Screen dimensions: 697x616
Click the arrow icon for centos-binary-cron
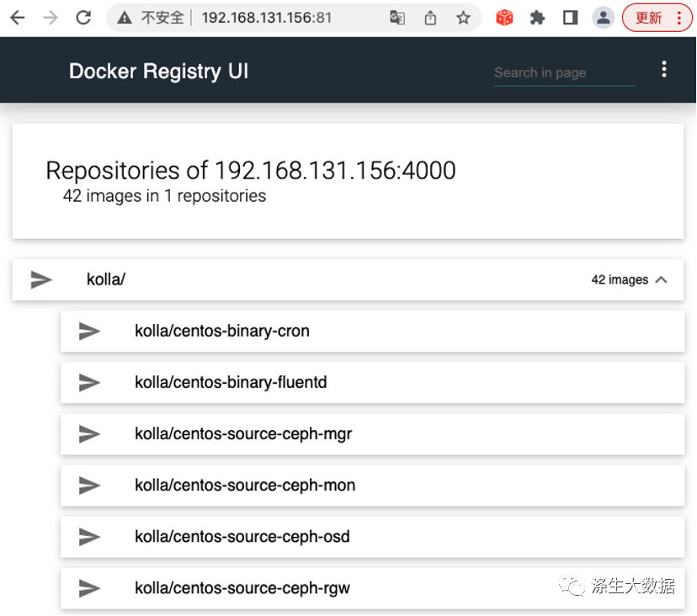pos(89,331)
